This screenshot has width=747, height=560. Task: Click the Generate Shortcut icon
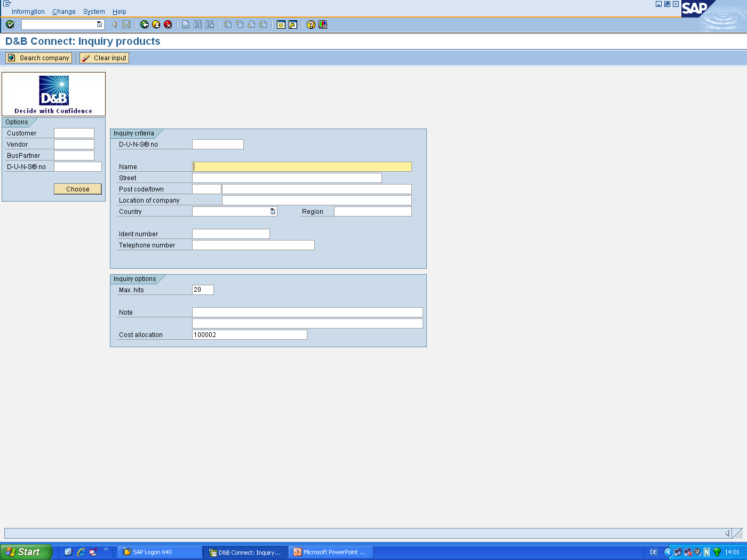tap(293, 25)
